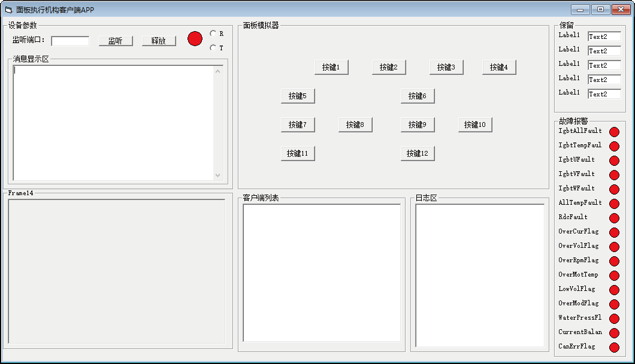Click the first Text2 field in 保留
Screen dimensions: 635x364
click(604, 37)
